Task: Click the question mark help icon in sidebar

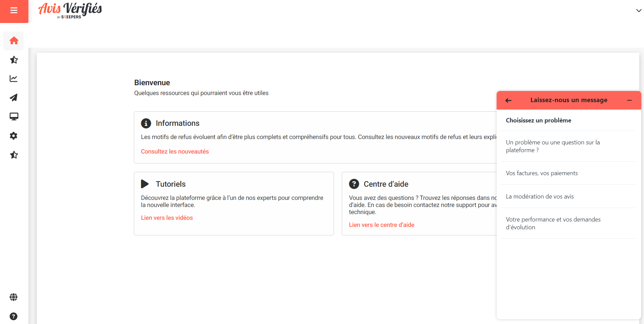Action: tap(14, 316)
